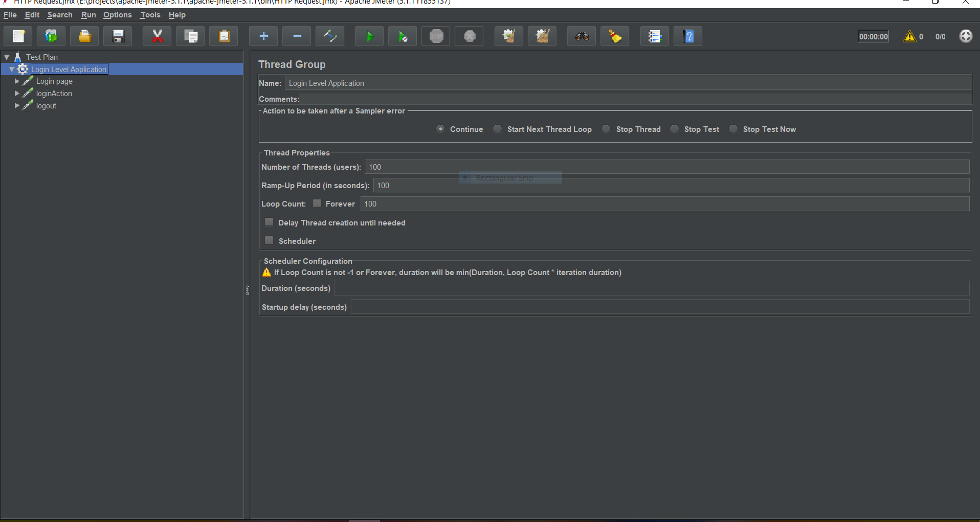Check Delay Thread creation until needed

coord(269,221)
